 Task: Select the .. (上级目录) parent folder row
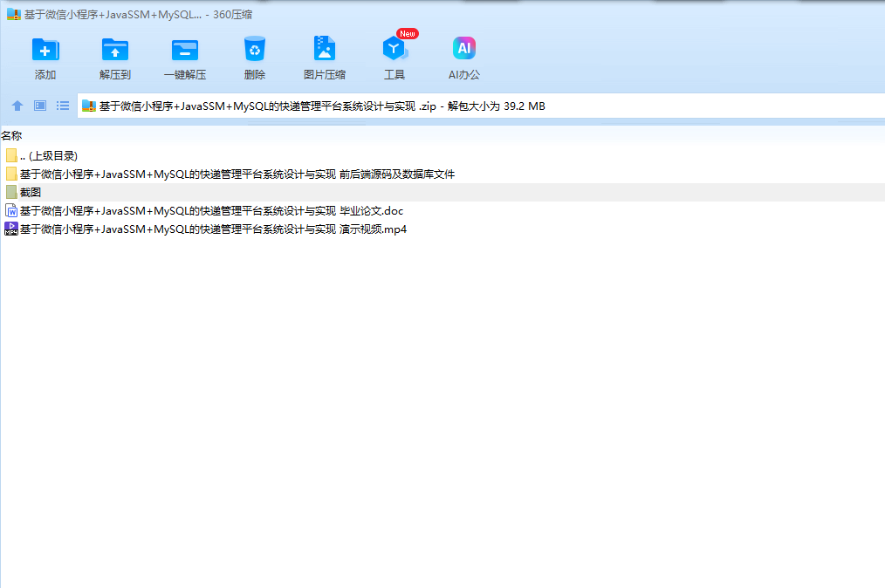click(x=442, y=156)
